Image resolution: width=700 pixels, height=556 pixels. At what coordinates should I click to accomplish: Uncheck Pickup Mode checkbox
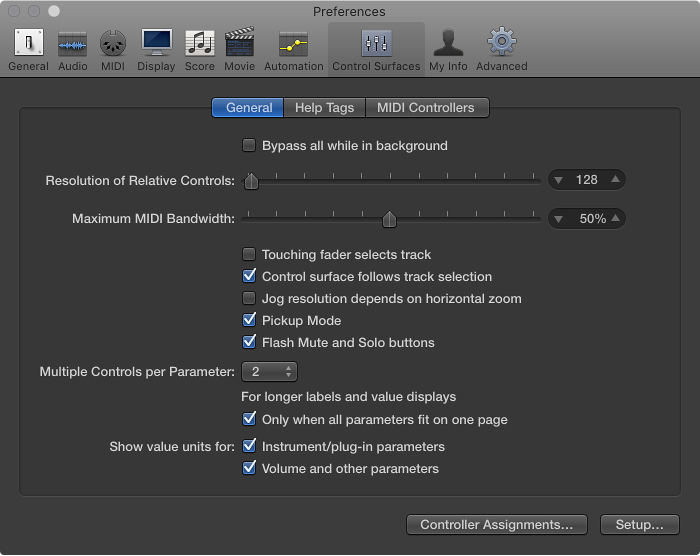[x=249, y=320]
